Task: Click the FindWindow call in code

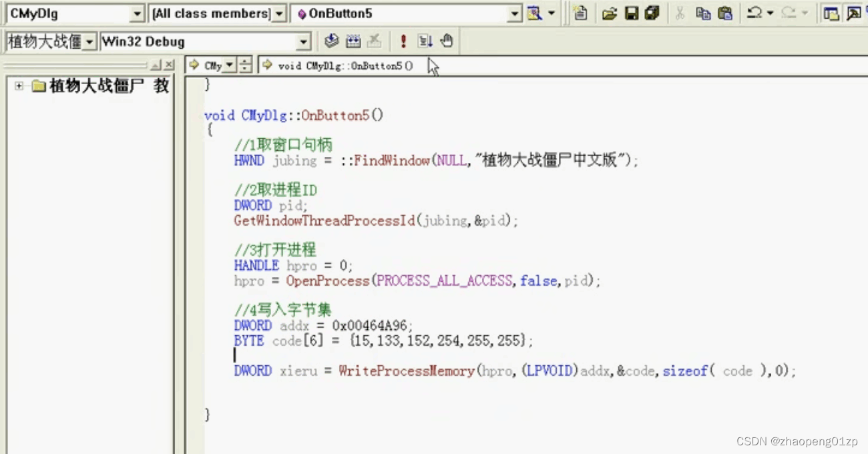Action: tap(392, 161)
